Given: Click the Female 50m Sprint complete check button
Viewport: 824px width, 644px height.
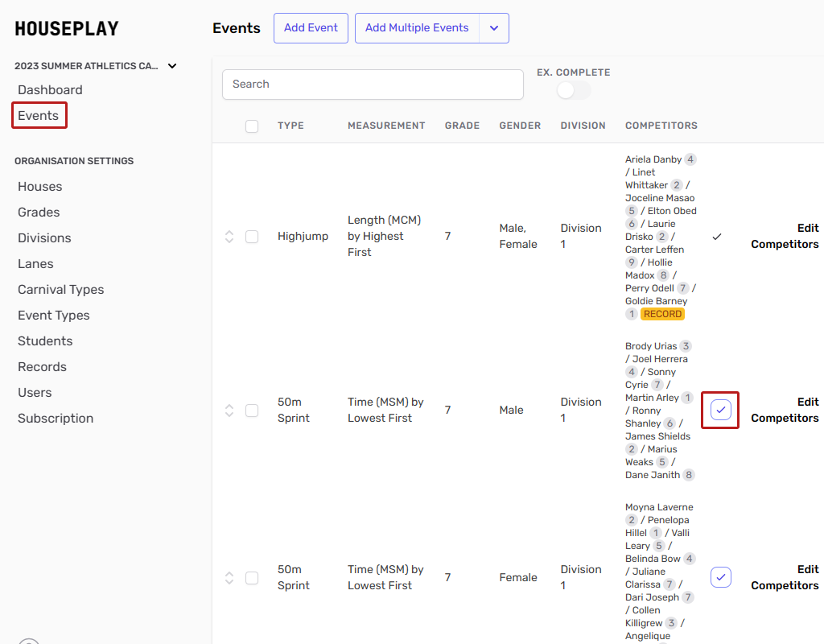Looking at the screenshot, I should (x=720, y=577).
